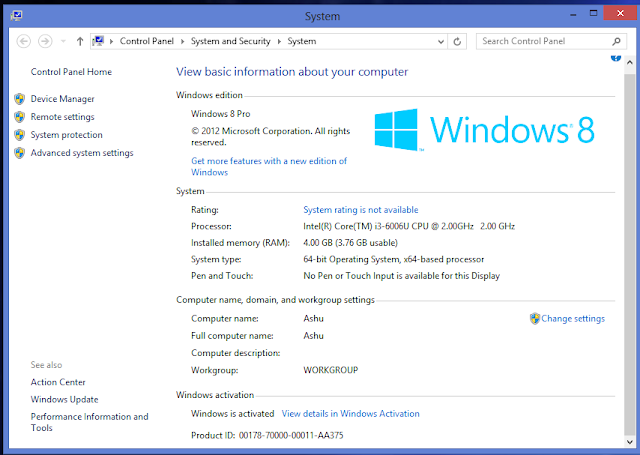Open View details in Windows Activation
The width and height of the screenshot is (640, 455).
[x=351, y=414]
